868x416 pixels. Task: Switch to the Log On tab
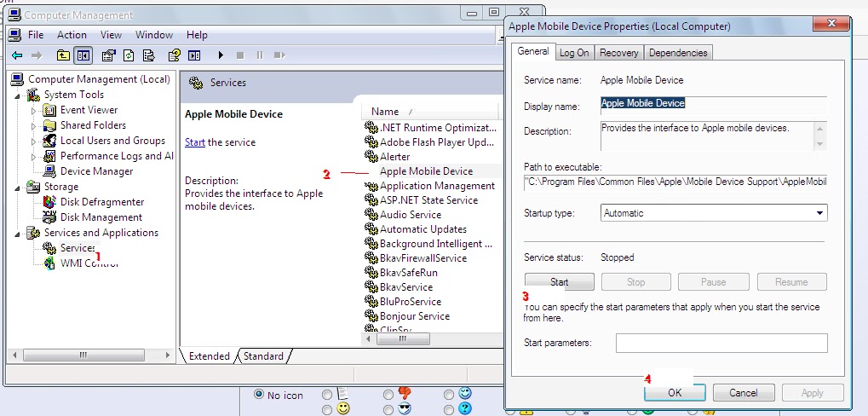pos(574,53)
